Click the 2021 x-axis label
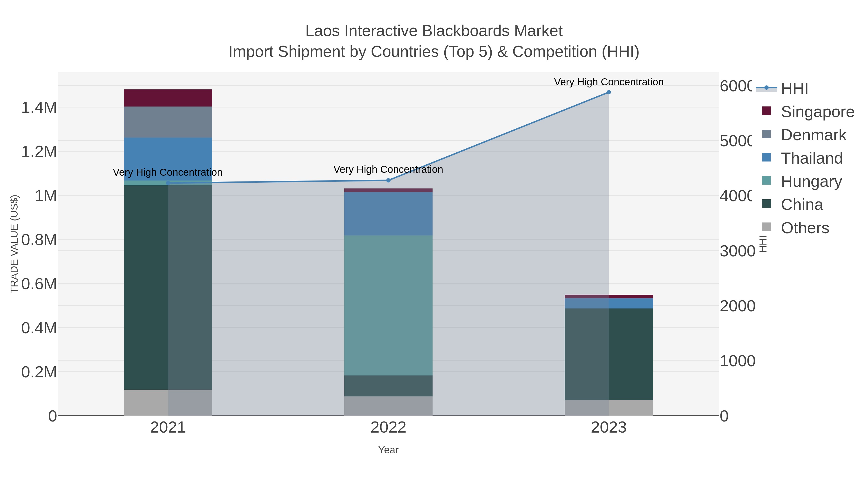The image size is (868, 488). click(168, 428)
